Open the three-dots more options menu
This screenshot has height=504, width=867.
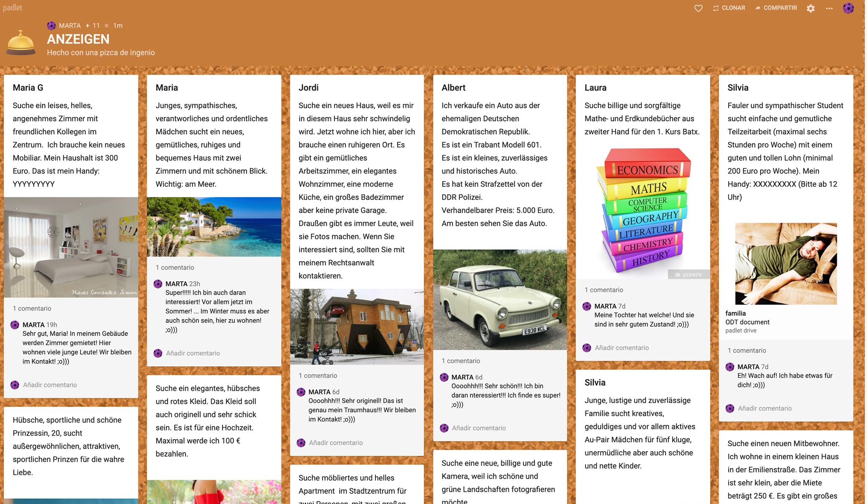pos(829,8)
